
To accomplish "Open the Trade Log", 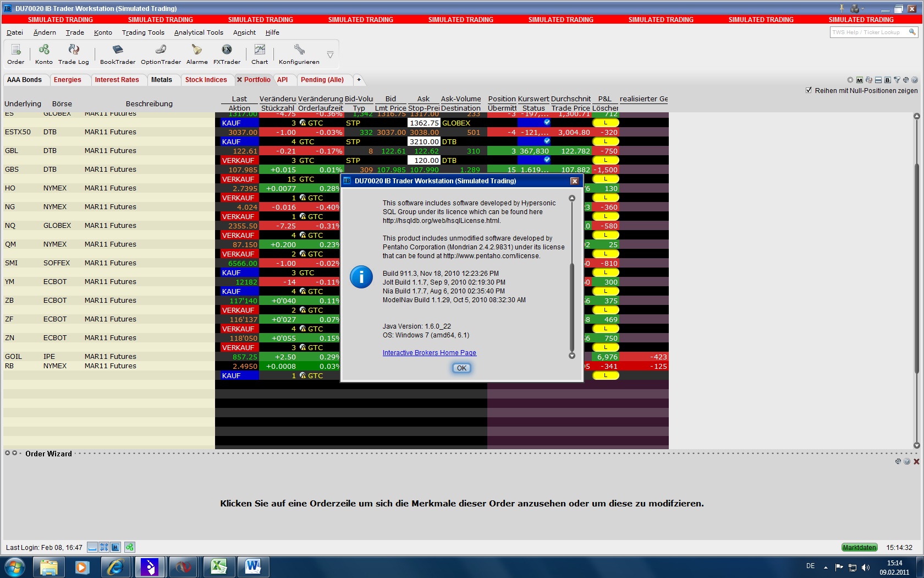I will coord(74,54).
